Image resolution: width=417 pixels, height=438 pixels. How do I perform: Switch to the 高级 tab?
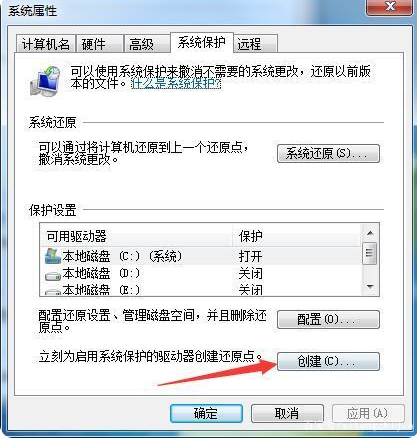[x=146, y=44]
